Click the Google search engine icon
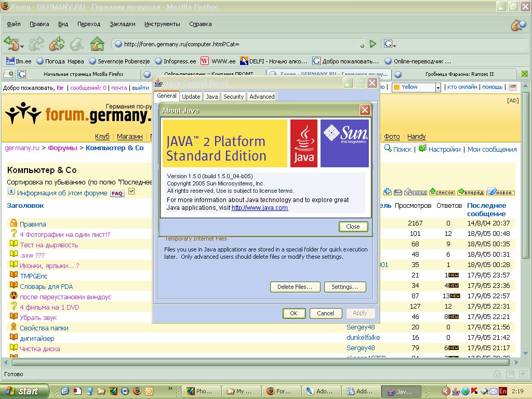 pos(388,44)
